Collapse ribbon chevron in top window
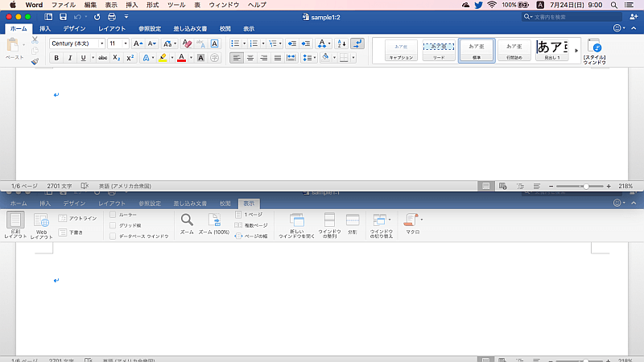644x362 pixels. tap(634, 28)
